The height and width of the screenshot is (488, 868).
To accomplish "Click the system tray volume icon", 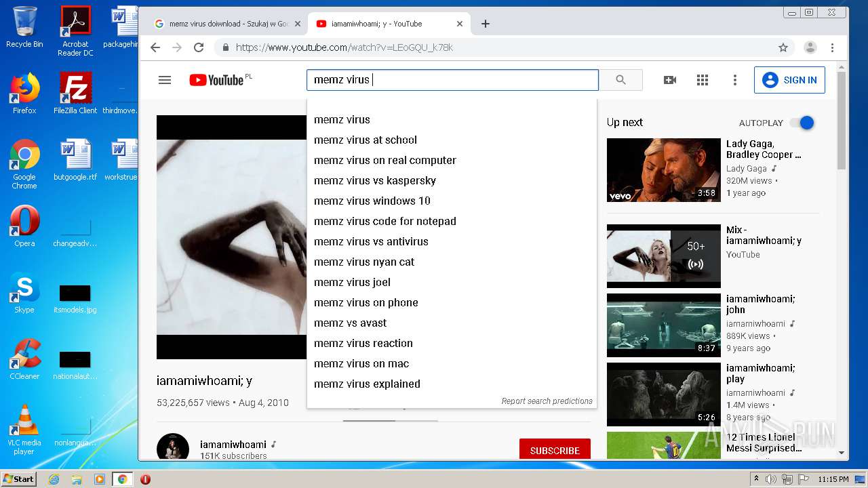I will point(771,479).
